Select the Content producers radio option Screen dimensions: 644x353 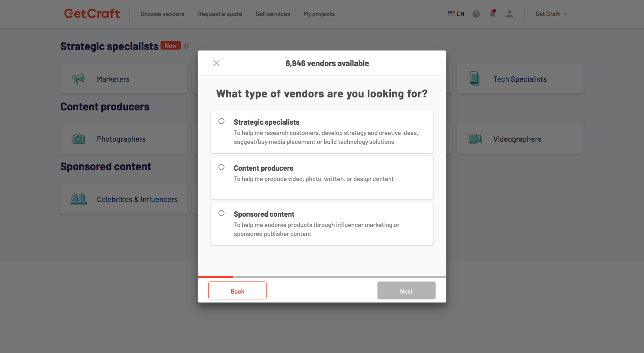(221, 167)
